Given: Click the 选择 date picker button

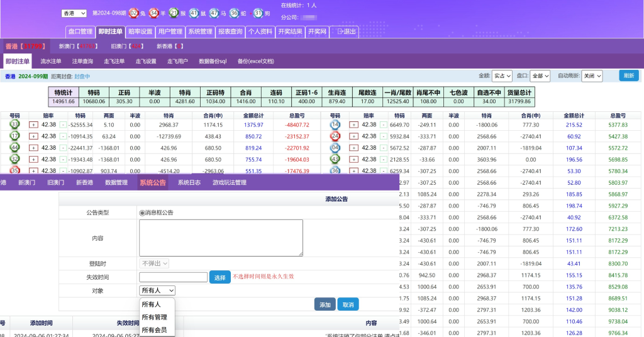Looking at the screenshot, I should coord(219,277).
